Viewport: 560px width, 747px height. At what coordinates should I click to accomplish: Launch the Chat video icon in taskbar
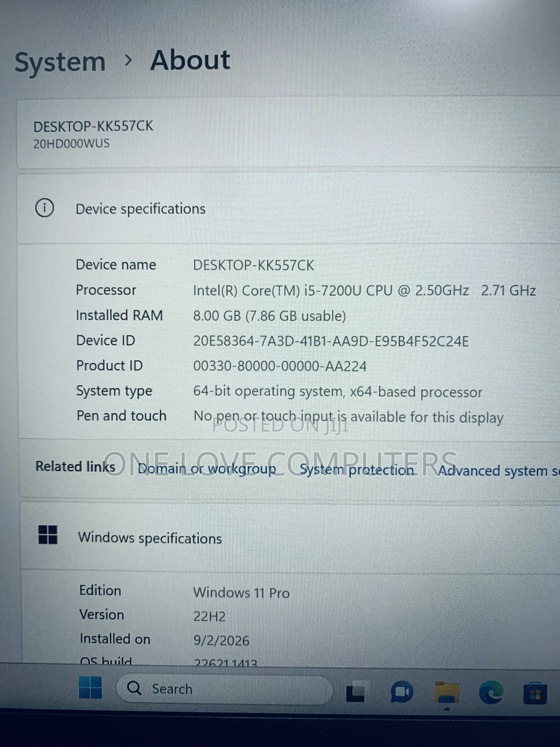(x=402, y=691)
